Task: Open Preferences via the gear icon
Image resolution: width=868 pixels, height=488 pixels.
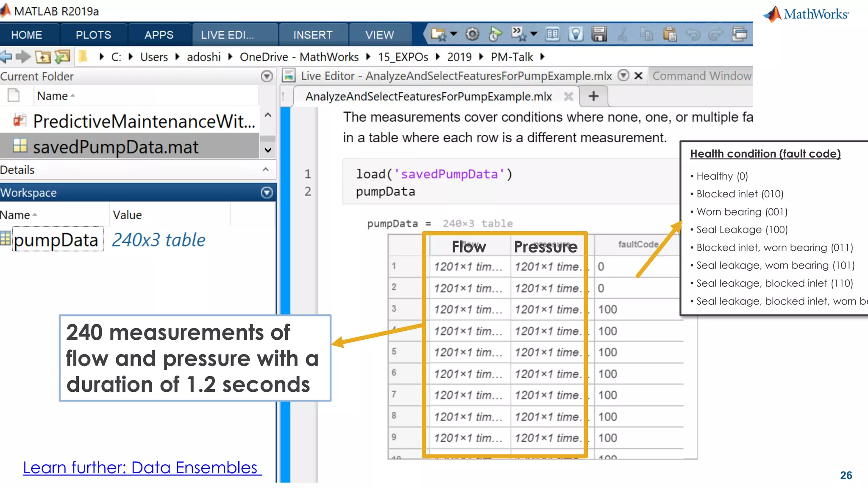Action: [472, 34]
